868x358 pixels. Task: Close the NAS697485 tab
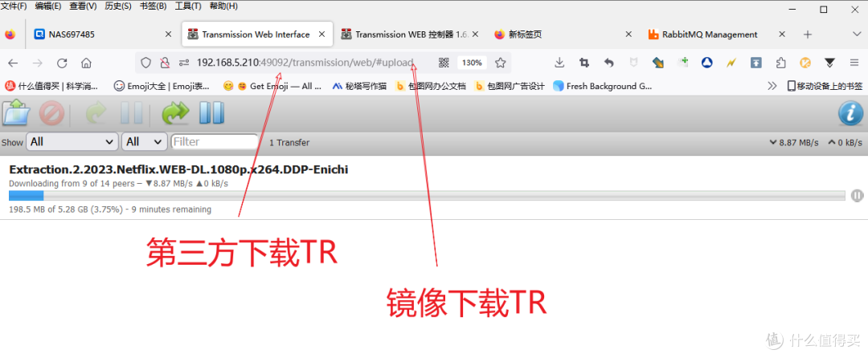(x=168, y=35)
